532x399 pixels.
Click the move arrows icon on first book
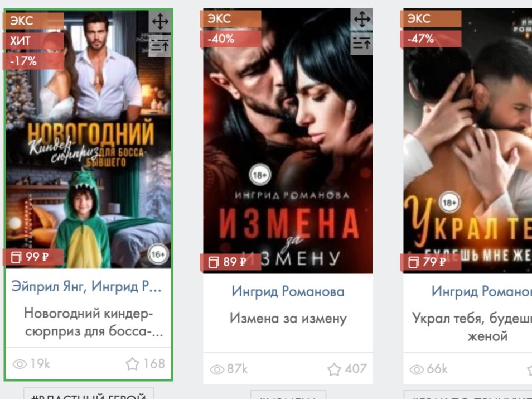tap(160, 22)
